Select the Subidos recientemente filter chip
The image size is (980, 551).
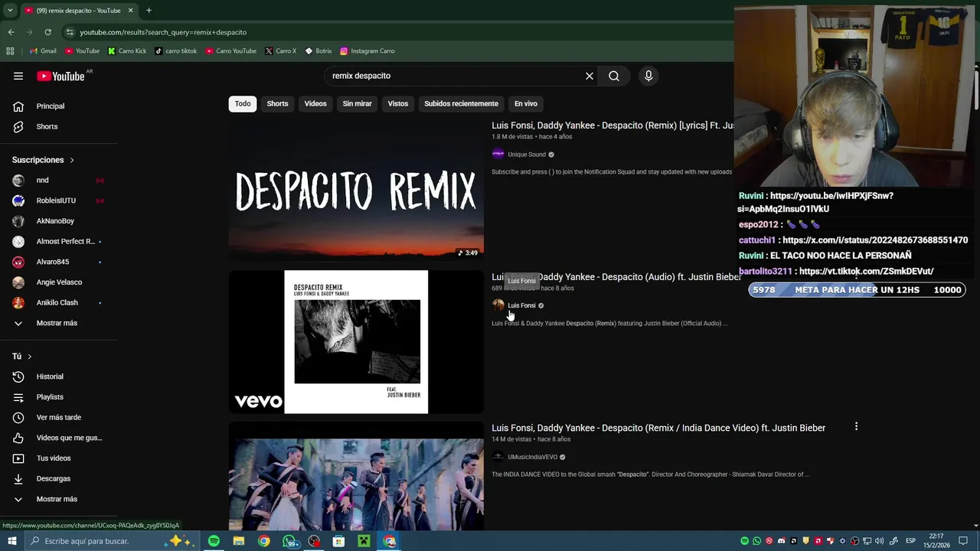461,103
